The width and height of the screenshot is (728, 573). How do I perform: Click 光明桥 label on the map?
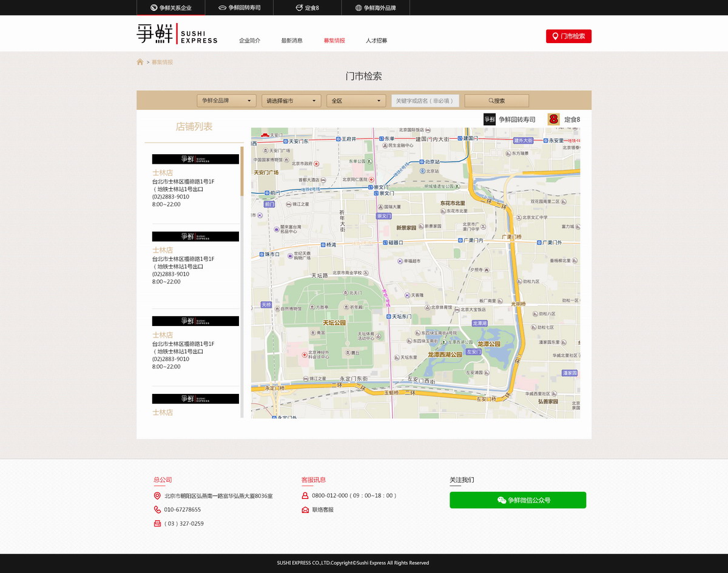tap(518, 304)
